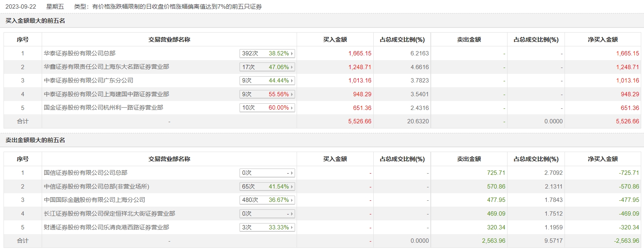This screenshot has height=251, width=644.
Task: Open 国信证券股份有限公司公司总部 link
Action: [x=85, y=173]
